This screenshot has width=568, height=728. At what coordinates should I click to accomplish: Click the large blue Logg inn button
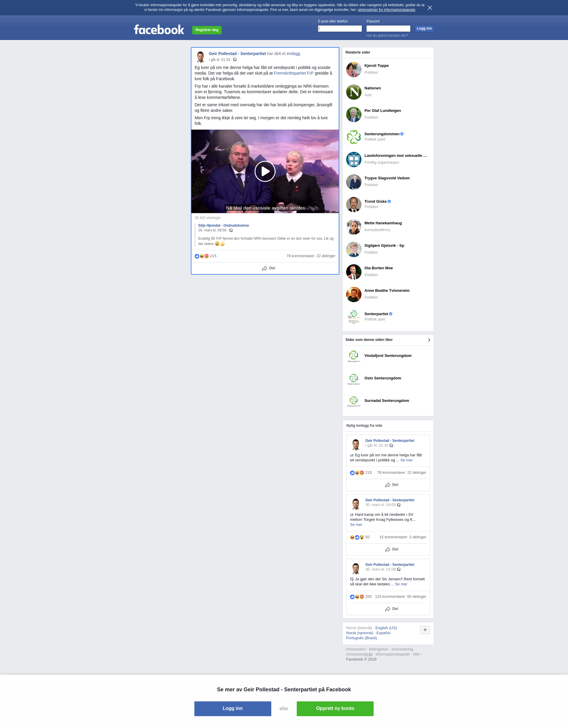point(233,708)
